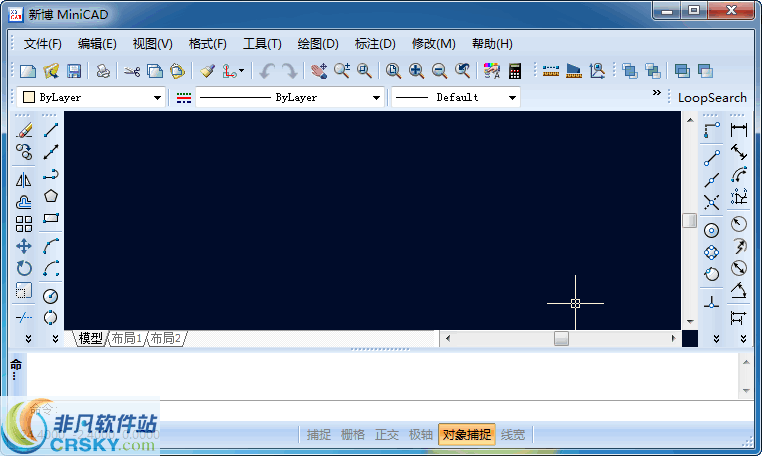Select the Polygon drawing tool
This screenshot has height=456, width=762.
(51, 196)
